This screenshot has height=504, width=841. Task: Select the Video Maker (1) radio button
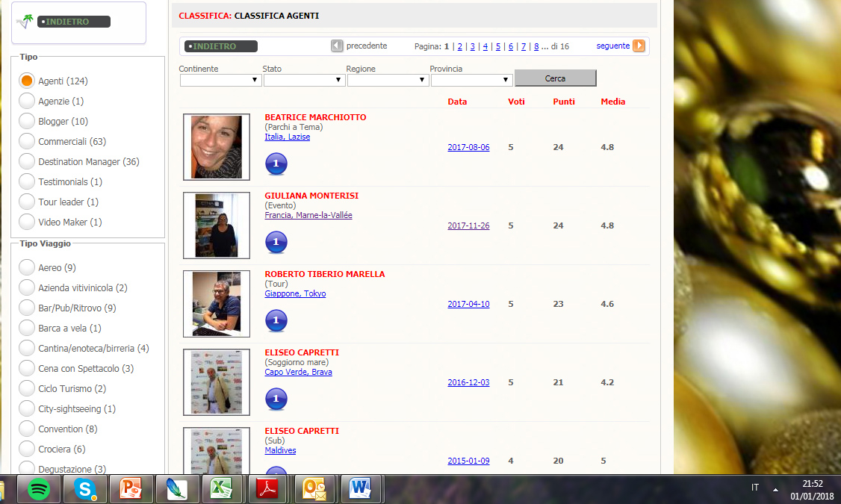26,222
